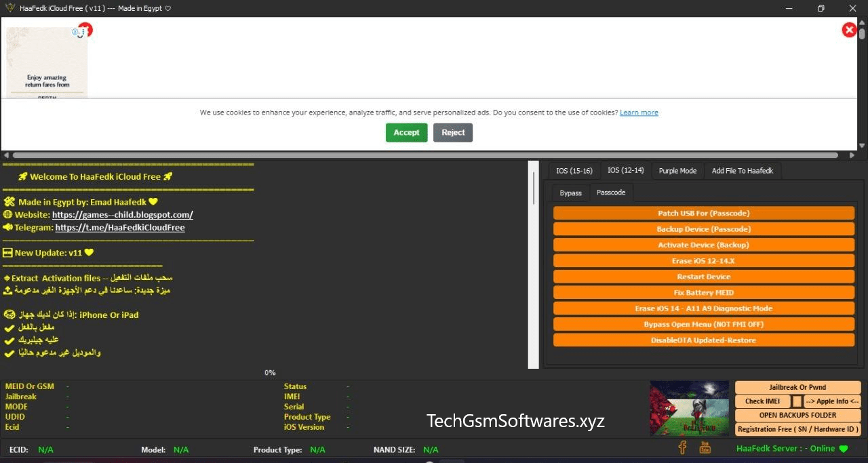Switch to the Bypass sub-tab
The image size is (868, 463).
pos(570,193)
